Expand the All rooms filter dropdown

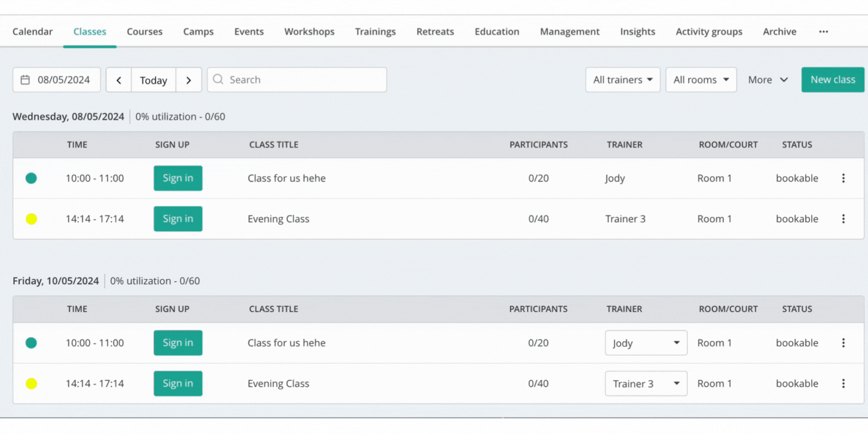(x=701, y=80)
